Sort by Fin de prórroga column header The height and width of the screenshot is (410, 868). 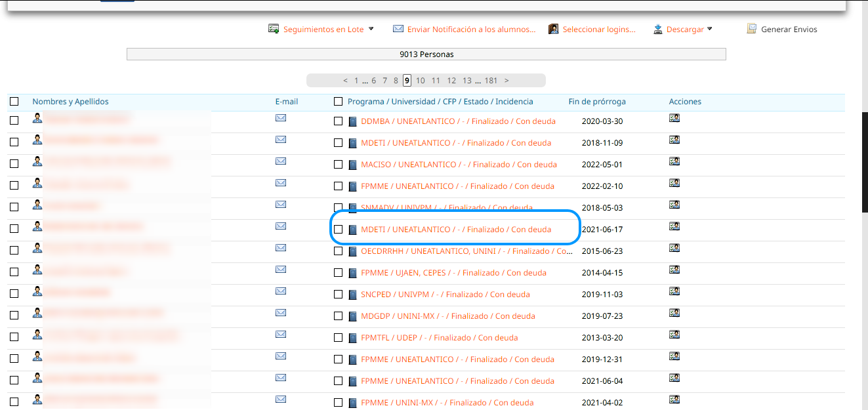[x=596, y=102]
